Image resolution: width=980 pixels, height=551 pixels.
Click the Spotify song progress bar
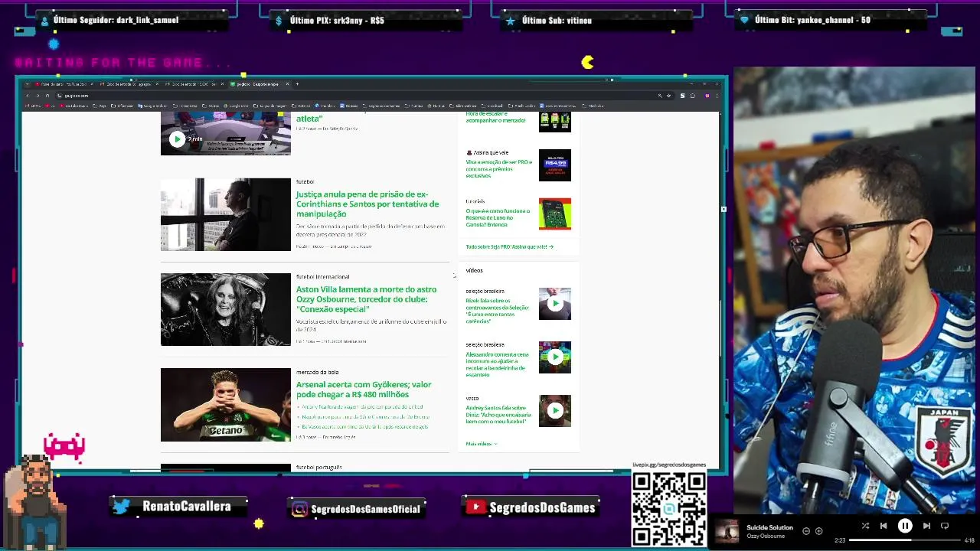[x=903, y=540]
